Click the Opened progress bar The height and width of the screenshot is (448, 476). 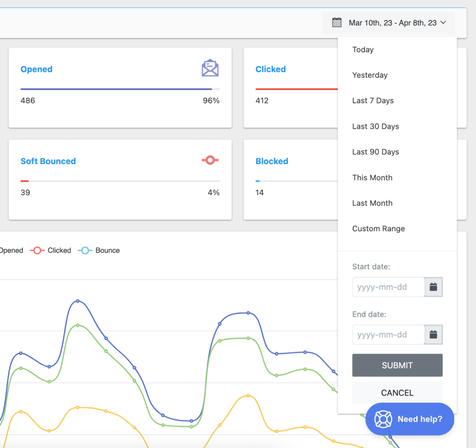coord(120,89)
